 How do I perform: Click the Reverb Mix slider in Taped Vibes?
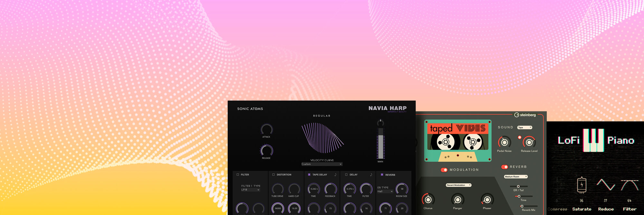coord(528,206)
